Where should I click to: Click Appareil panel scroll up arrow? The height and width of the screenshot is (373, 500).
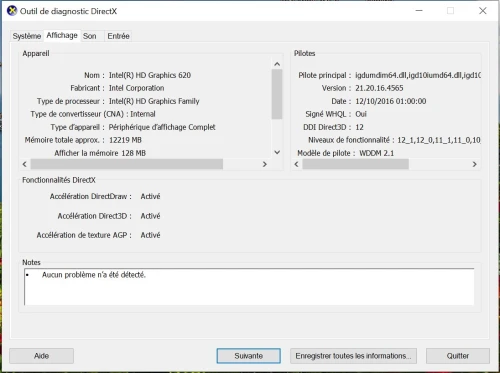pos(277,64)
